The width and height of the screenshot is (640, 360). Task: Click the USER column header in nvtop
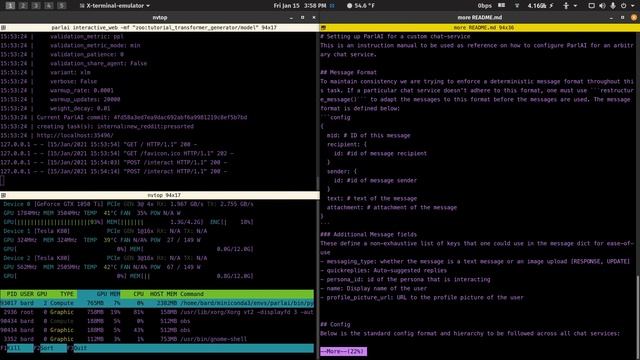[x=27, y=294]
